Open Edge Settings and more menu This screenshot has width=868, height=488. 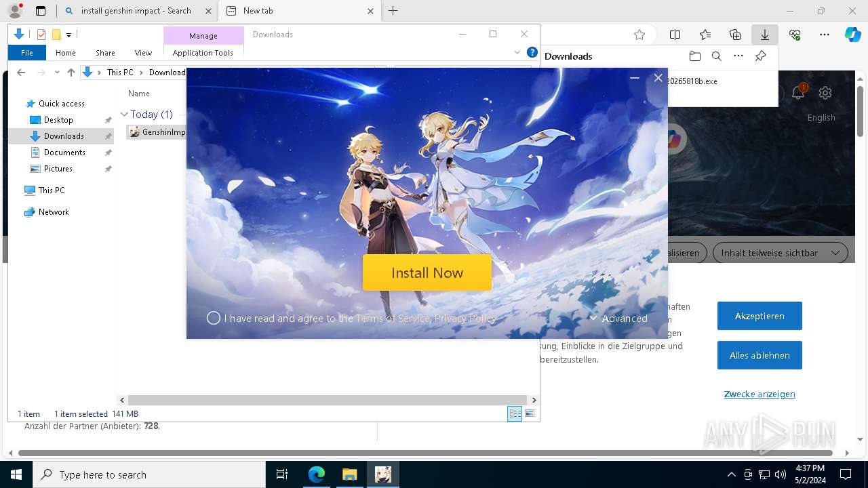tap(825, 35)
